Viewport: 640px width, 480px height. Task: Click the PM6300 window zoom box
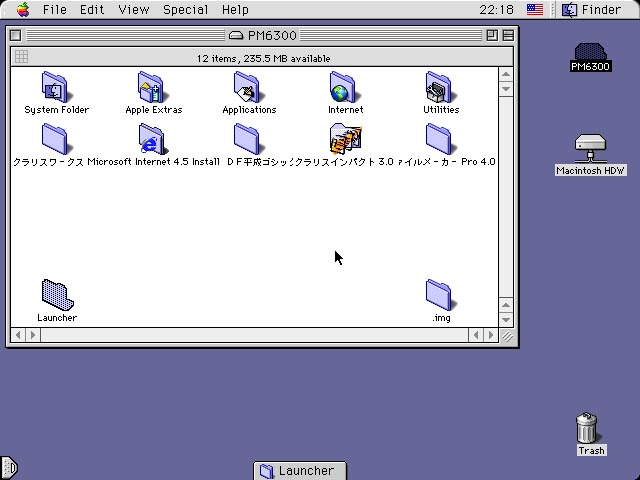pyautogui.click(x=492, y=36)
